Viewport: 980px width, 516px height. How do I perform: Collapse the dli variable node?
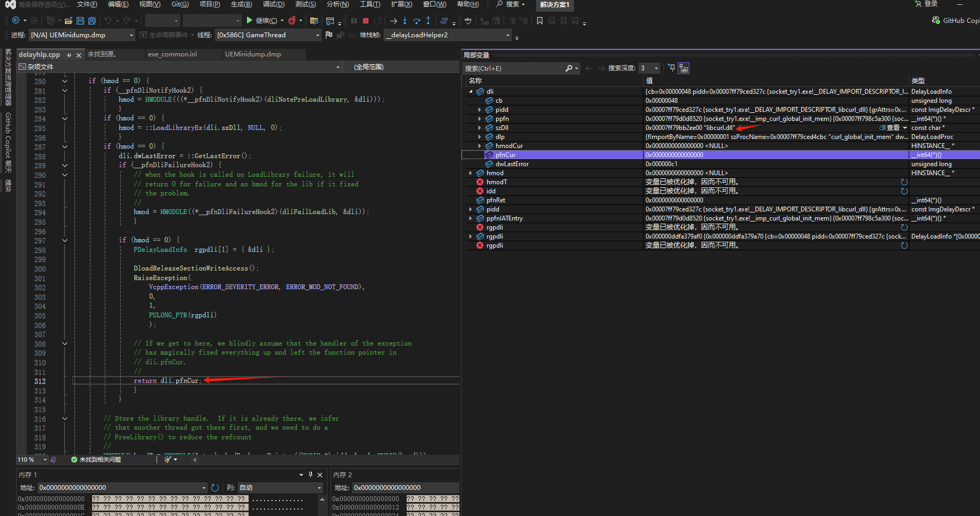coord(471,92)
